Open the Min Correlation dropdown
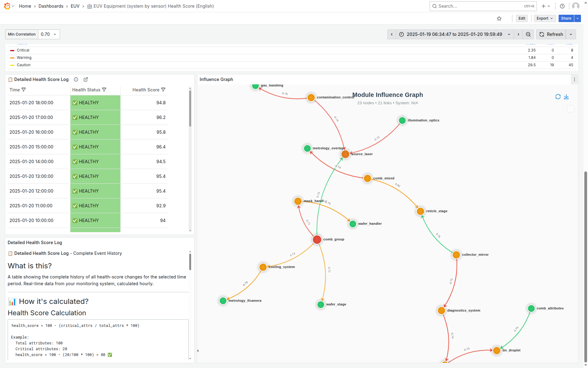Screen dimensions: 588x368 [x=48, y=34]
